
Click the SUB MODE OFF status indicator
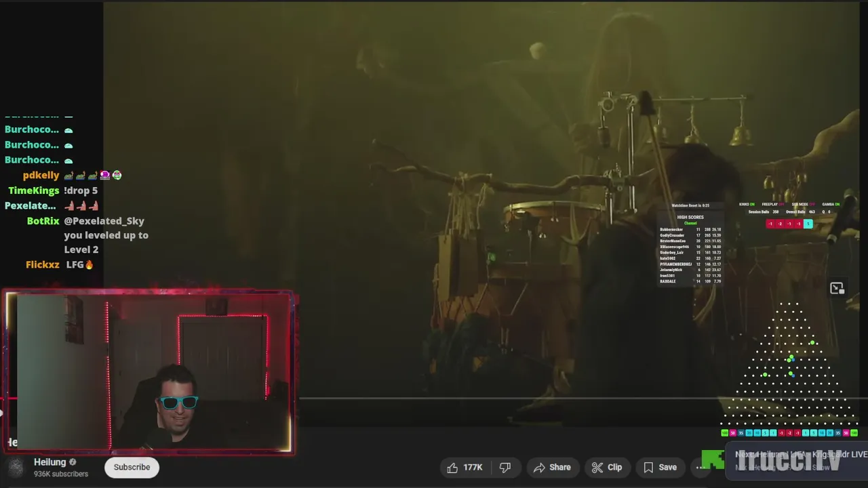click(804, 204)
